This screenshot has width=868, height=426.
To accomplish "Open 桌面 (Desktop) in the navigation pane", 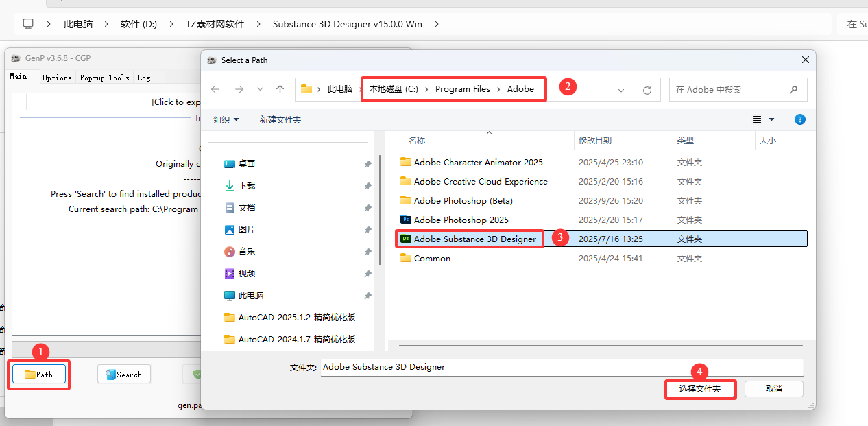I will point(247,163).
